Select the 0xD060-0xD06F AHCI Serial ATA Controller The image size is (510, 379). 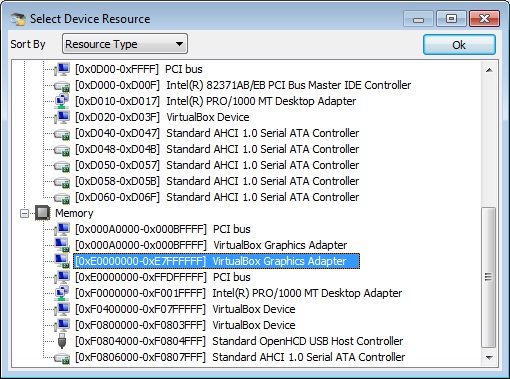[217, 197]
